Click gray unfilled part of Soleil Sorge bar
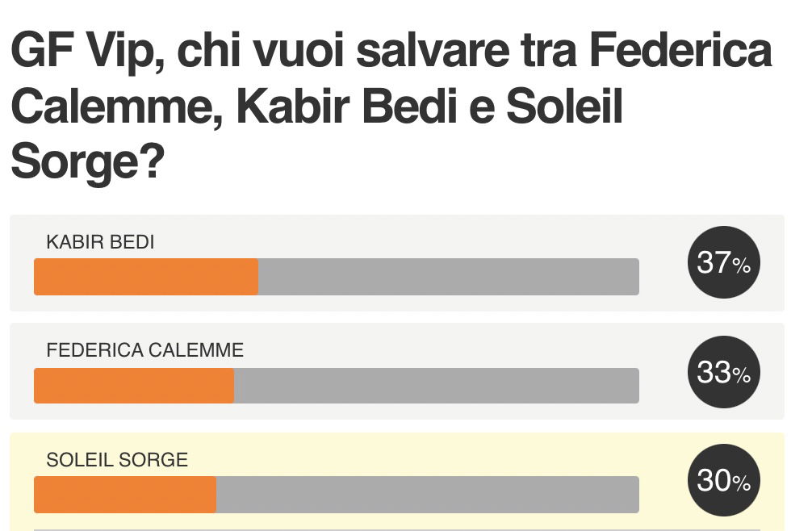Screen dimensions: 812x531 click(x=428, y=495)
